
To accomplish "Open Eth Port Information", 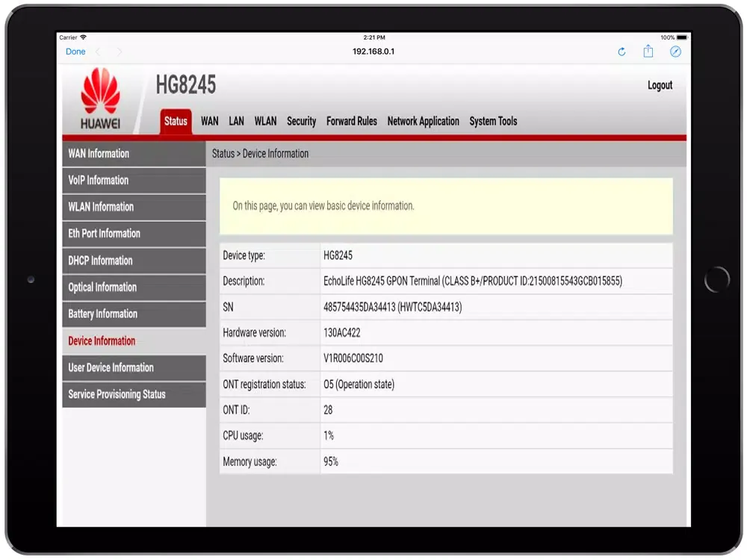I will click(134, 233).
